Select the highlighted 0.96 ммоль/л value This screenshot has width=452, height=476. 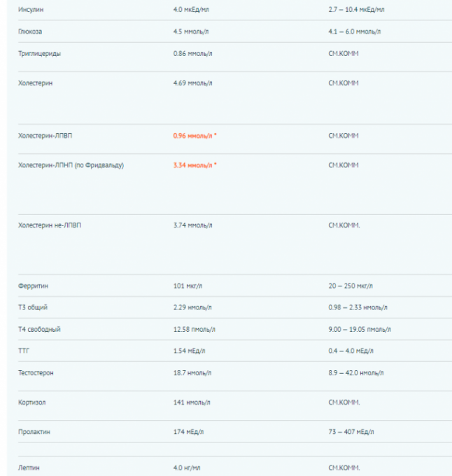195,136
